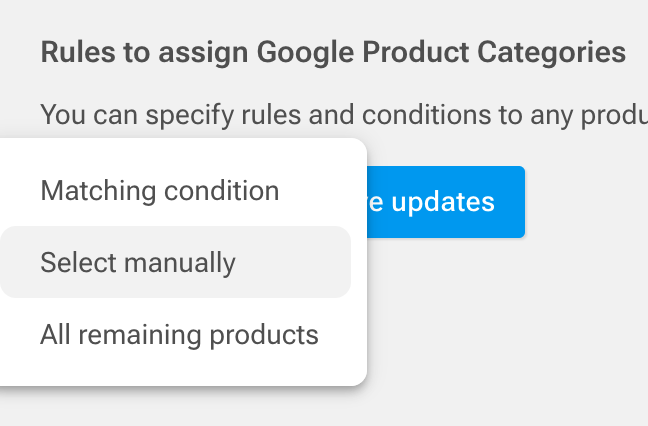Click the highlighted Select manually row
Image resolution: width=648 pixels, height=426 pixels.
point(175,262)
